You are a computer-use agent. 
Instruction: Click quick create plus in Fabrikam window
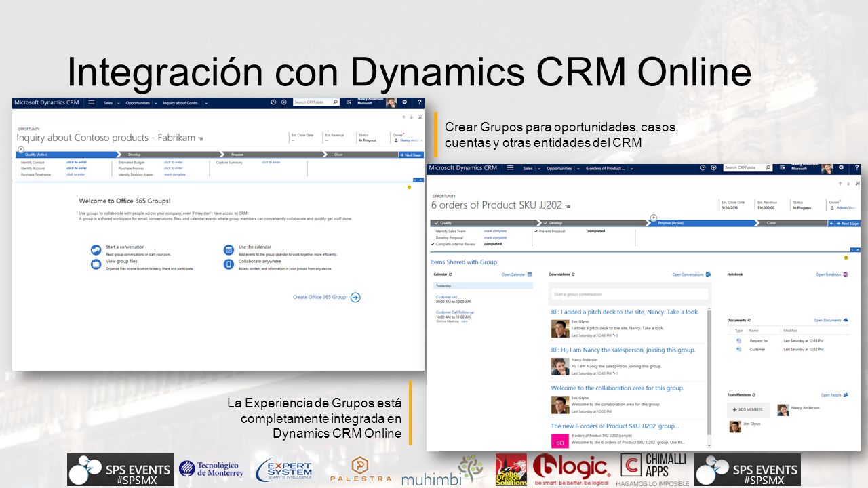(x=283, y=102)
